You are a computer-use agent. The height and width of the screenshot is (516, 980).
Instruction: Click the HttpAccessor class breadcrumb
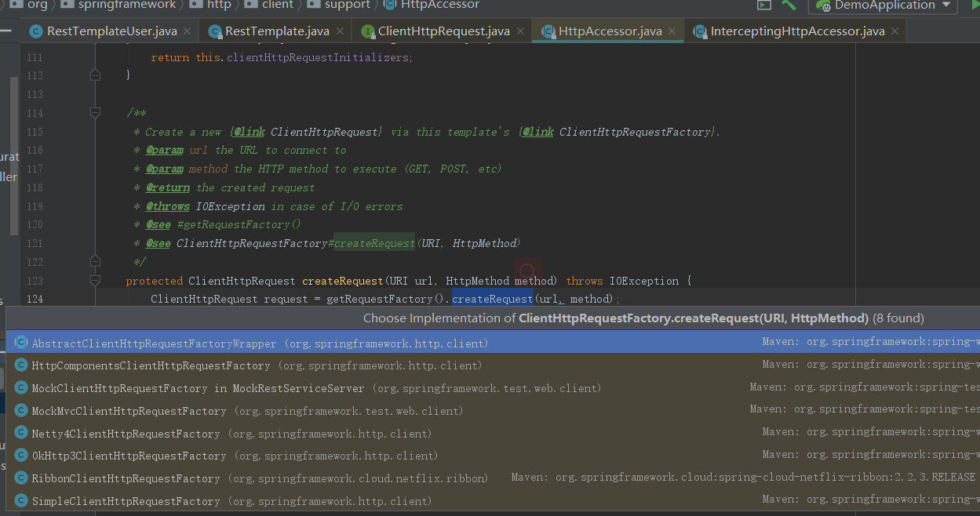pyautogui.click(x=439, y=5)
